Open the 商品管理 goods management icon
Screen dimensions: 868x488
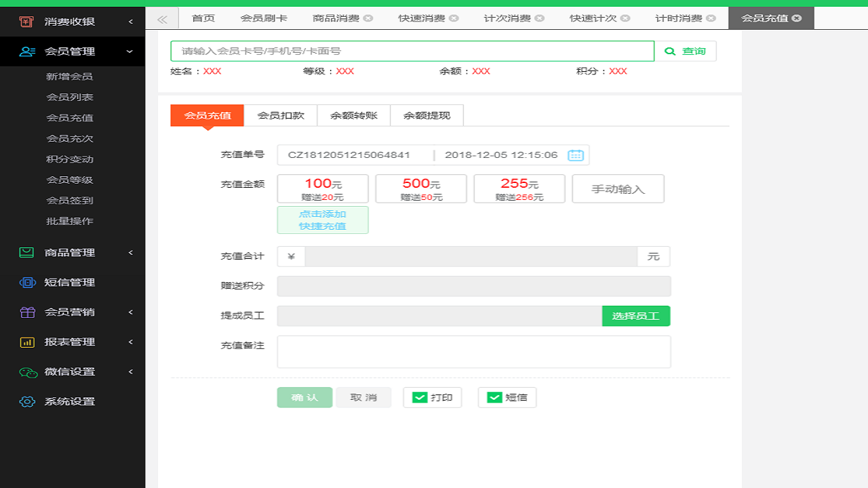tap(26, 252)
